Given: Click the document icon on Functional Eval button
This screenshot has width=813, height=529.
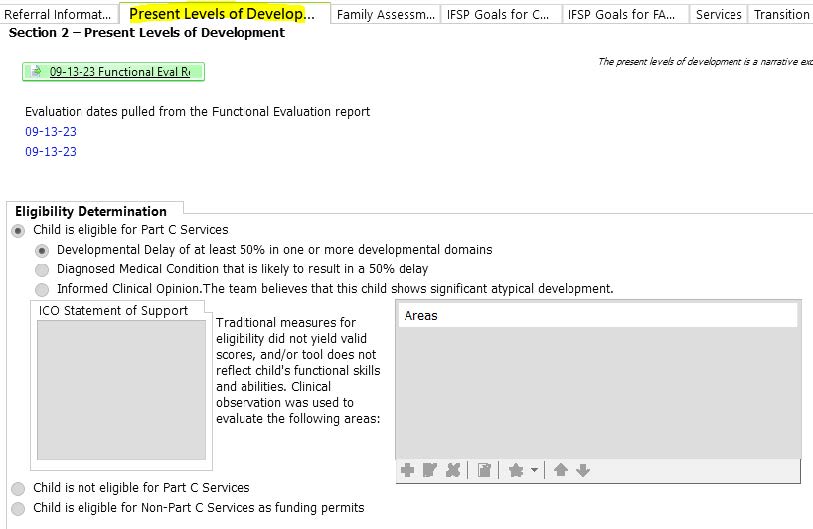Looking at the screenshot, I should point(37,72).
